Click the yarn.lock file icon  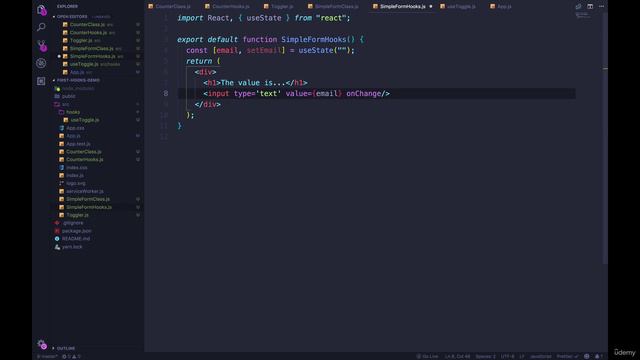click(57, 247)
